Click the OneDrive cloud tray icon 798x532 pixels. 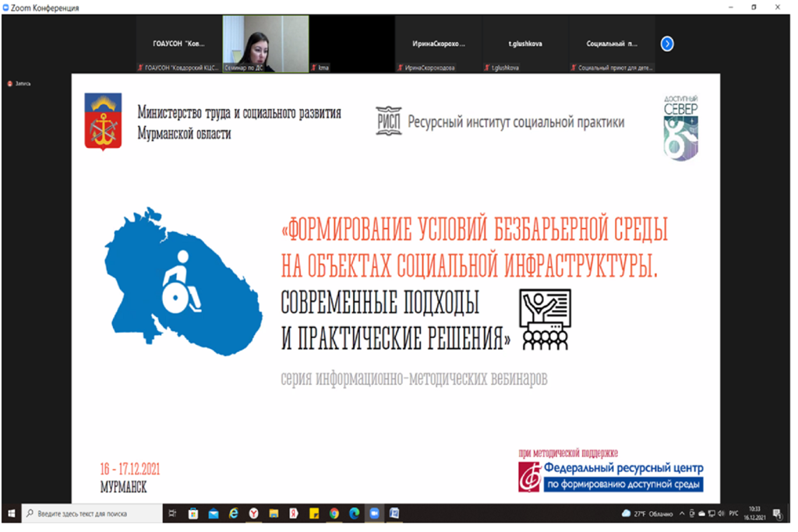point(702,513)
